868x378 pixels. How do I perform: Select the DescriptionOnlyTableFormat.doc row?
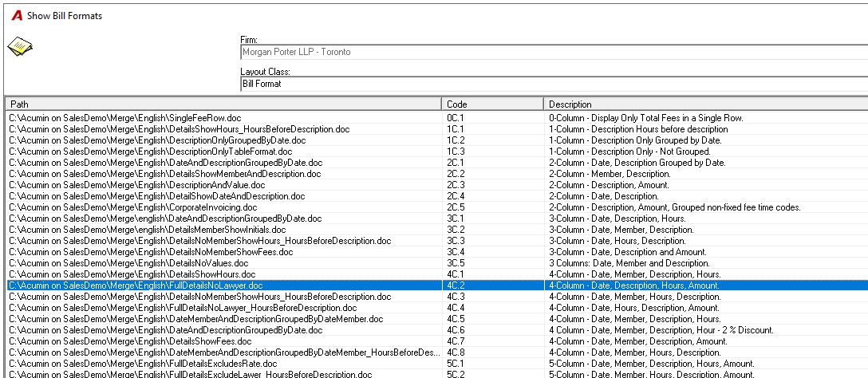point(436,152)
